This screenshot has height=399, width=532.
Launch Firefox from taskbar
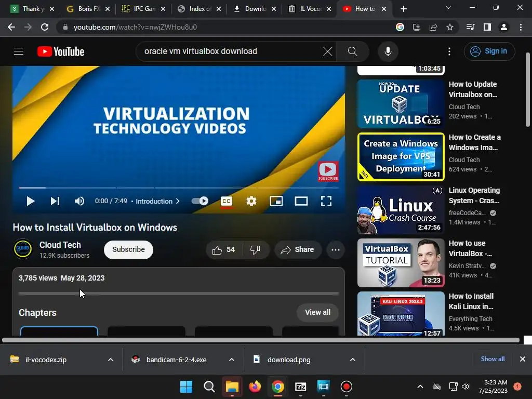tap(255, 387)
